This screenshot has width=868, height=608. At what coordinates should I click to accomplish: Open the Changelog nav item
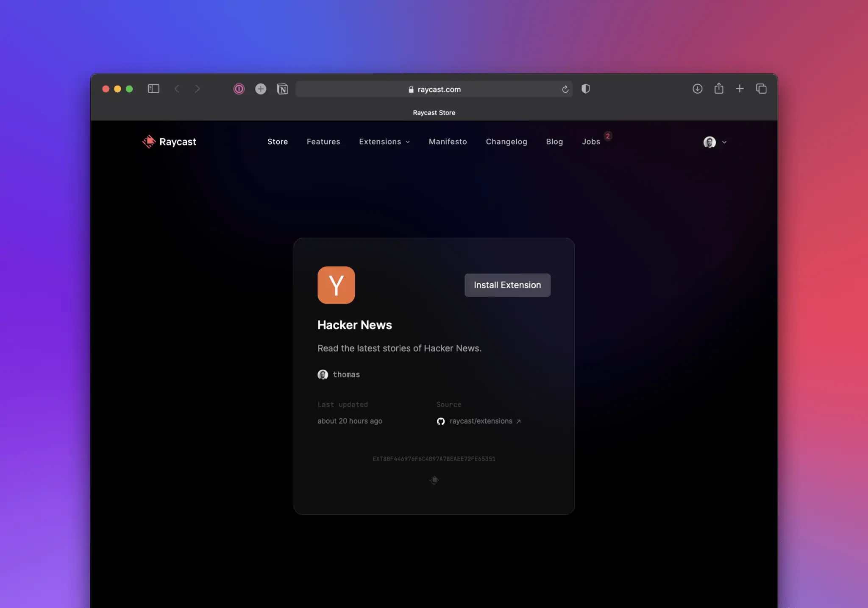pyautogui.click(x=506, y=142)
